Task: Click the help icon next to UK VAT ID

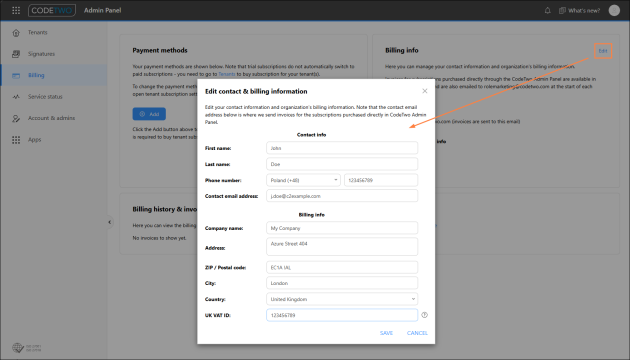Action: (x=424, y=315)
